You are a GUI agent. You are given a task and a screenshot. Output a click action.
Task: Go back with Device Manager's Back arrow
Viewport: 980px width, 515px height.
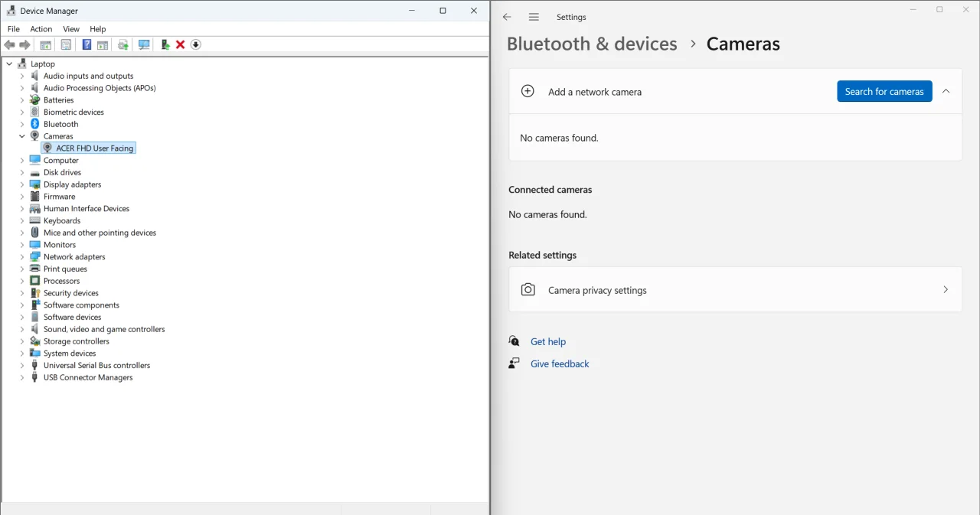[x=10, y=45]
